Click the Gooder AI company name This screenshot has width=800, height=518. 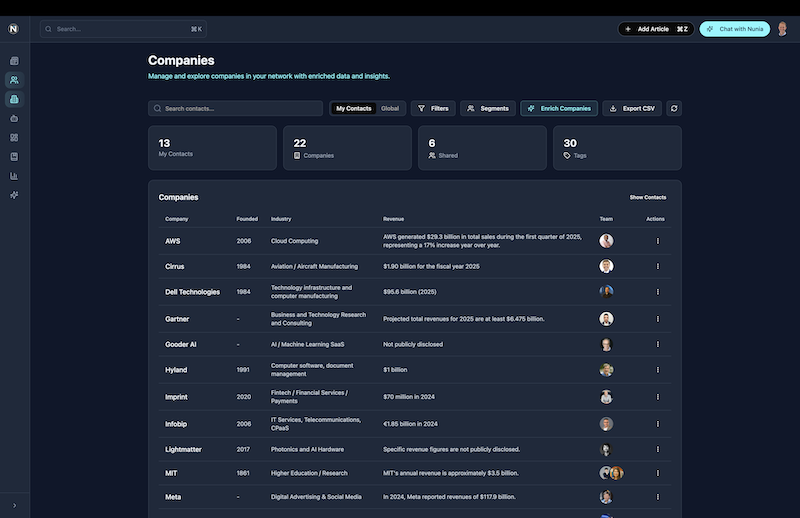(x=181, y=344)
